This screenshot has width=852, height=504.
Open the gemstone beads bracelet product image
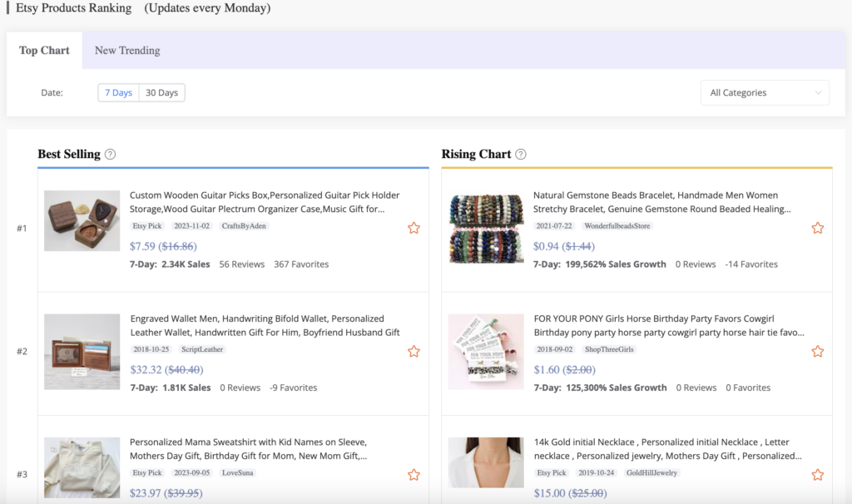point(486,228)
